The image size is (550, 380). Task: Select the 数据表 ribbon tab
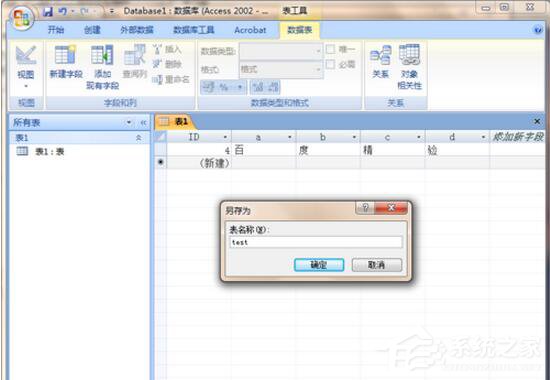pyautogui.click(x=300, y=30)
